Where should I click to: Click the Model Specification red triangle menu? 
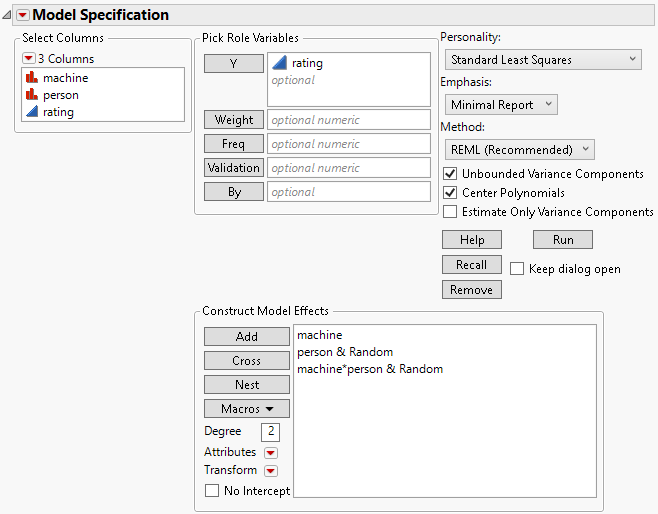click(x=23, y=15)
